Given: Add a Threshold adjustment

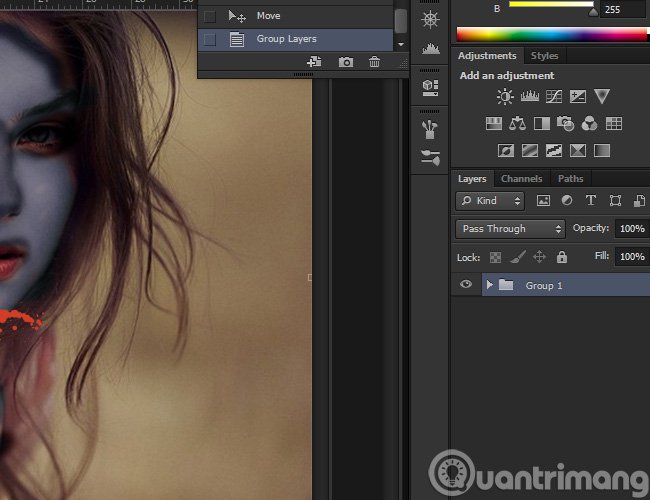Looking at the screenshot, I should (554, 150).
